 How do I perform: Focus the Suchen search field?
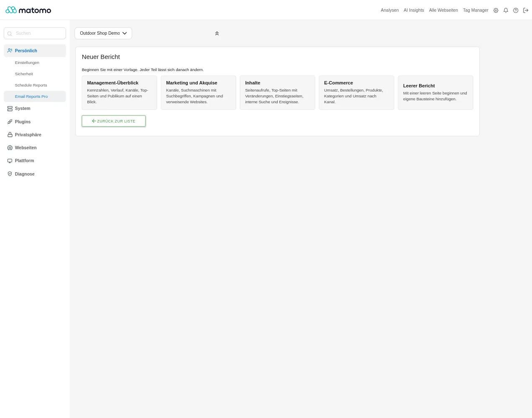pyautogui.click(x=35, y=33)
